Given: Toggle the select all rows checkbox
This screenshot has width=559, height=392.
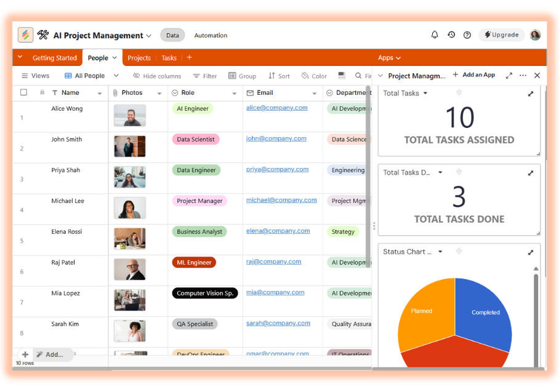Looking at the screenshot, I should 24,93.
